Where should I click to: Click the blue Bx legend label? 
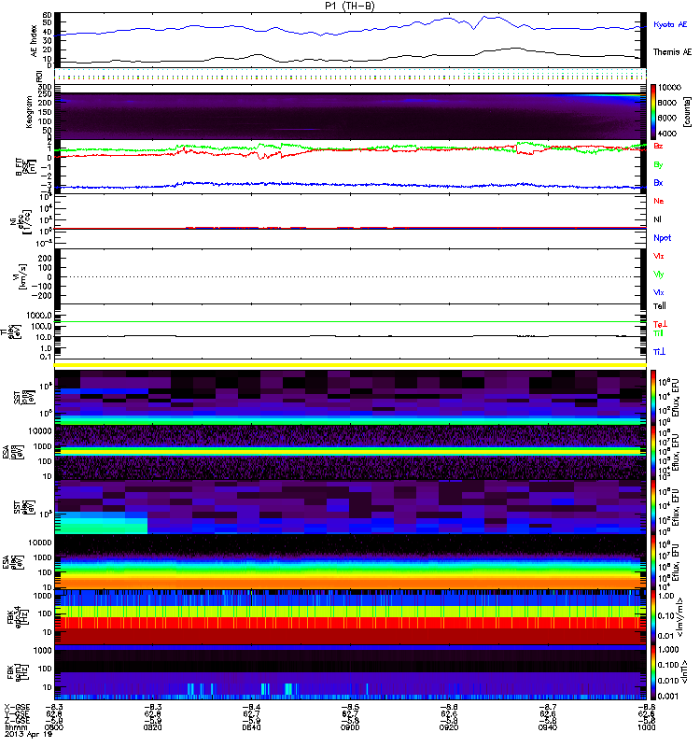[658, 182]
